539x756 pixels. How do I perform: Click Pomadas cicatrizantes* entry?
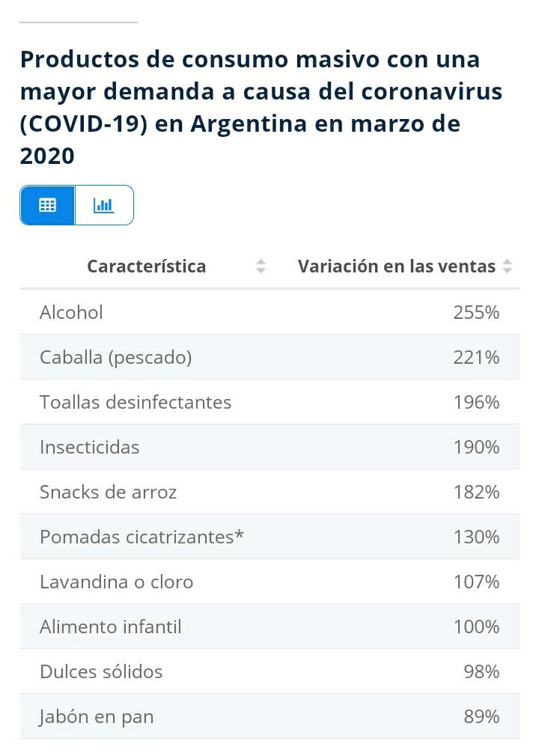pos(141,537)
